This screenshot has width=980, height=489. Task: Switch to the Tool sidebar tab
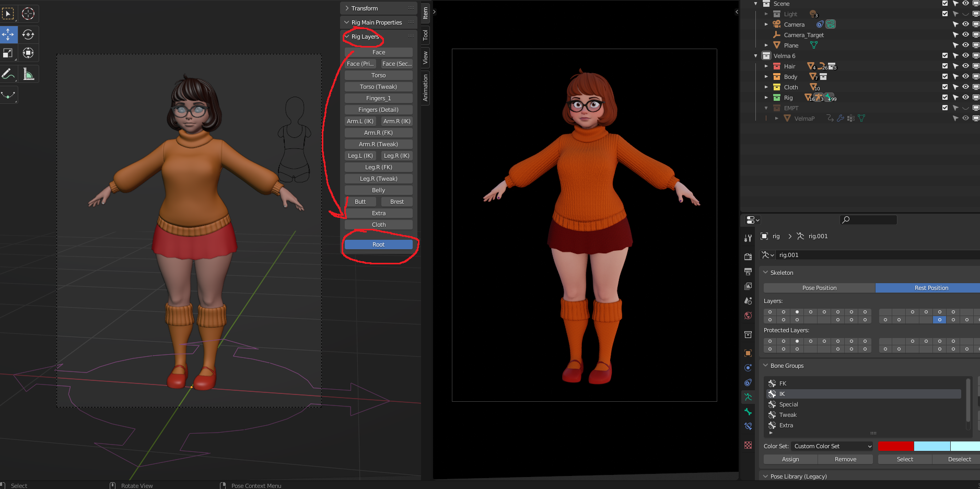[x=426, y=35]
